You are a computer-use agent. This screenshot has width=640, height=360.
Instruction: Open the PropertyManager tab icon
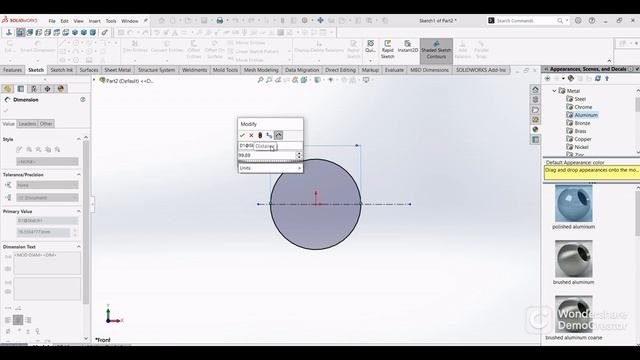click(21, 89)
